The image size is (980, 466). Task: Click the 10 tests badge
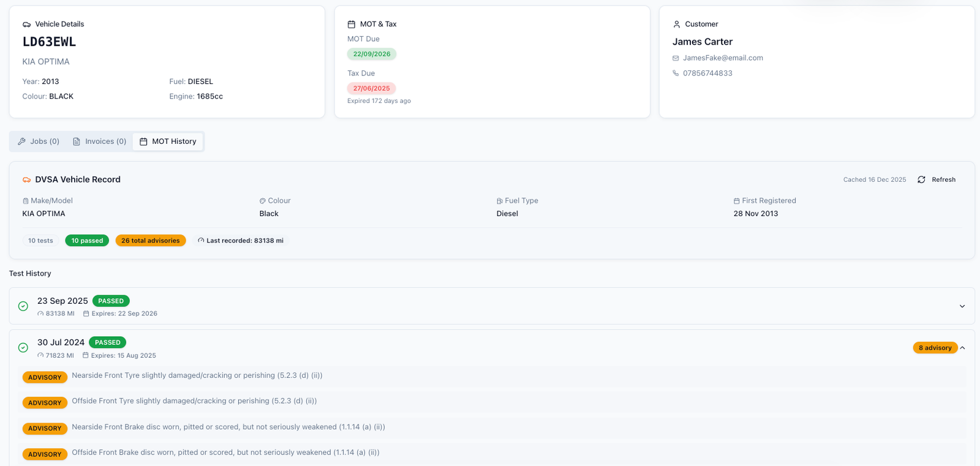(x=40, y=241)
